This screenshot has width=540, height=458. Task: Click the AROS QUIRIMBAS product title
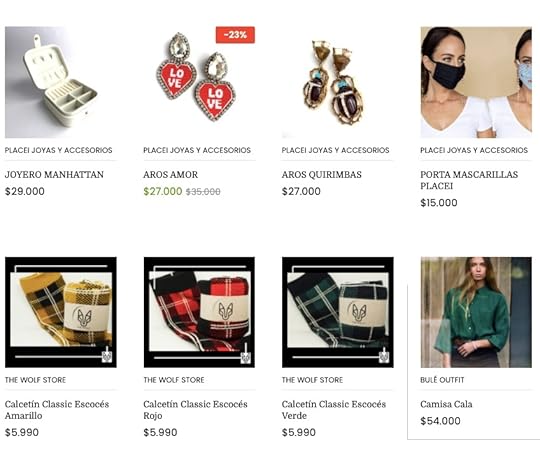coord(322,175)
